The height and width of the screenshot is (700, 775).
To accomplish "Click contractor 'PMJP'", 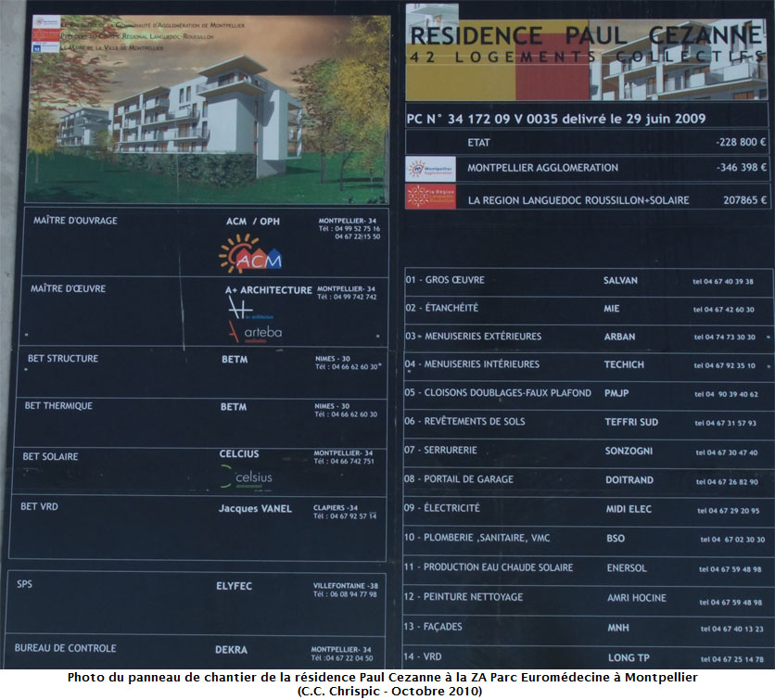I will pyautogui.click(x=616, y=393).
